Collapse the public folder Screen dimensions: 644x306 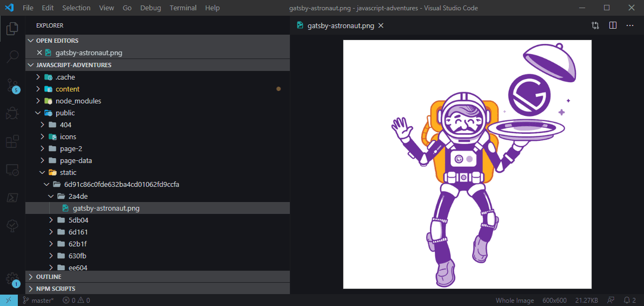pyautogui.click(x=158, y=113)
